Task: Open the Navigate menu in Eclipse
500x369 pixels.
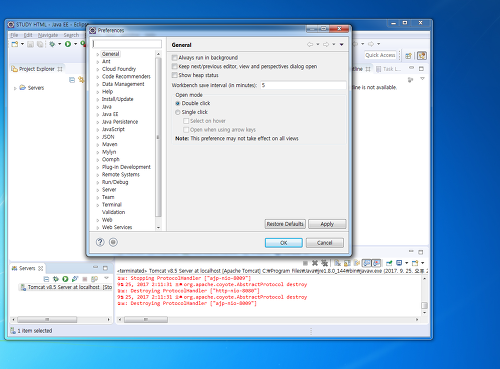Action: [48, 35]
